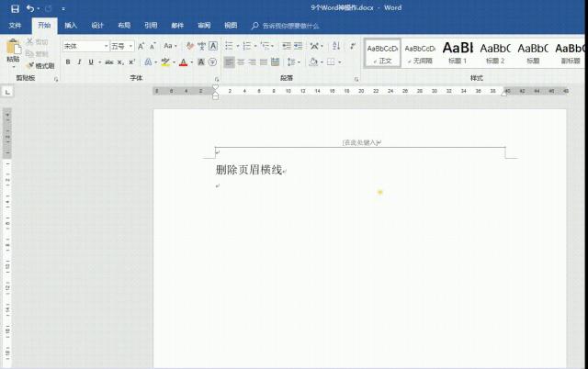Expand font color dropdown arrow
The height and width of the screenshot is (369, 588).
point(192,62)
